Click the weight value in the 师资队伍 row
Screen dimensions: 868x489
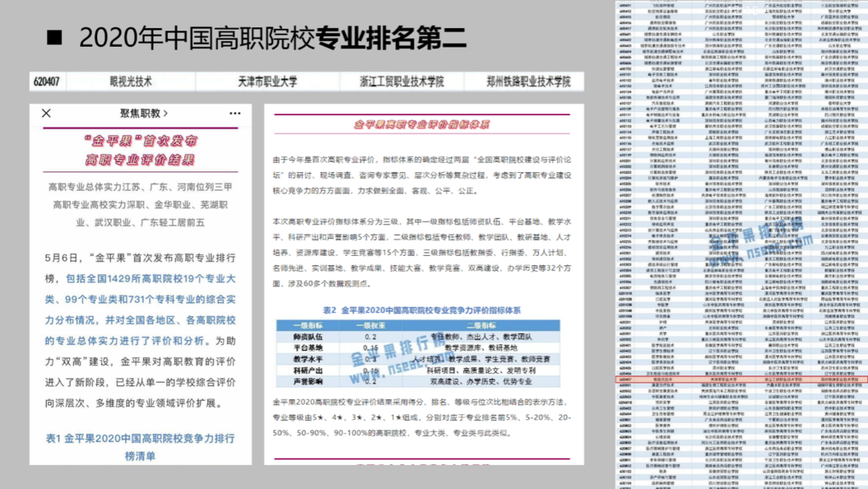click(x=371, y=337)
